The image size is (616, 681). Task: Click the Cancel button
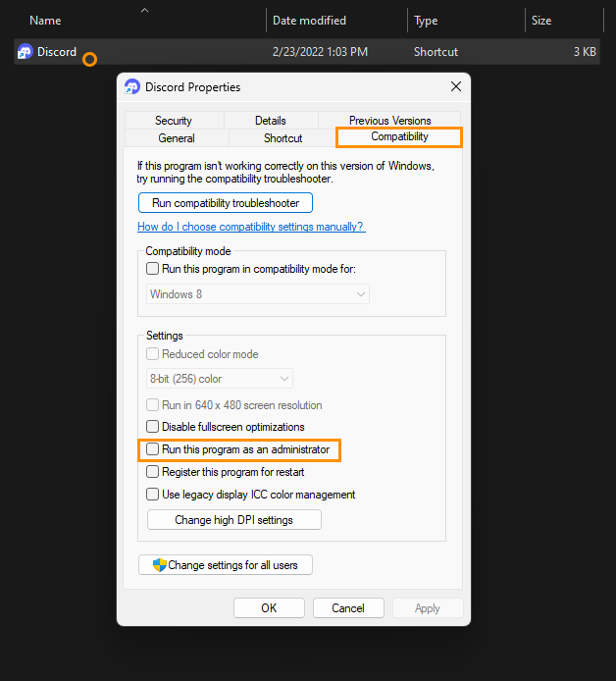click(x=348, y=608)
